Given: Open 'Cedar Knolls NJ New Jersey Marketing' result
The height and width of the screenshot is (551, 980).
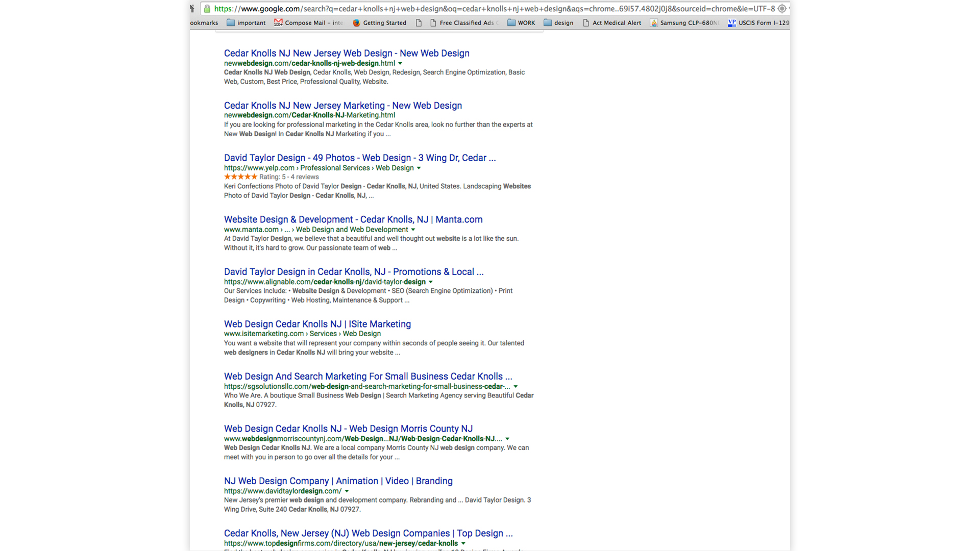Looking at the screenshot, I should coord(343,106).
